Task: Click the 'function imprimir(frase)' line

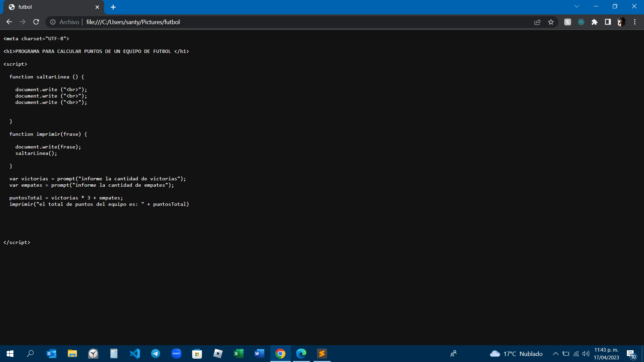Action: [48, 134]
